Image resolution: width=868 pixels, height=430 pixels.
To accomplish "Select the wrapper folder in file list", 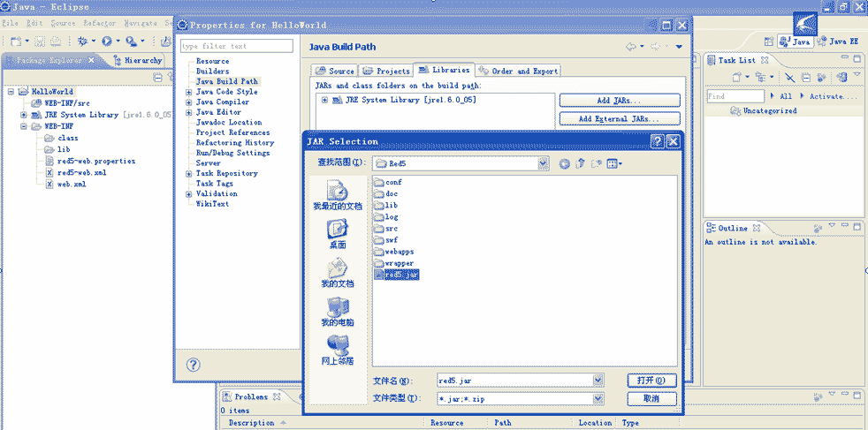I will pos(394,263).
